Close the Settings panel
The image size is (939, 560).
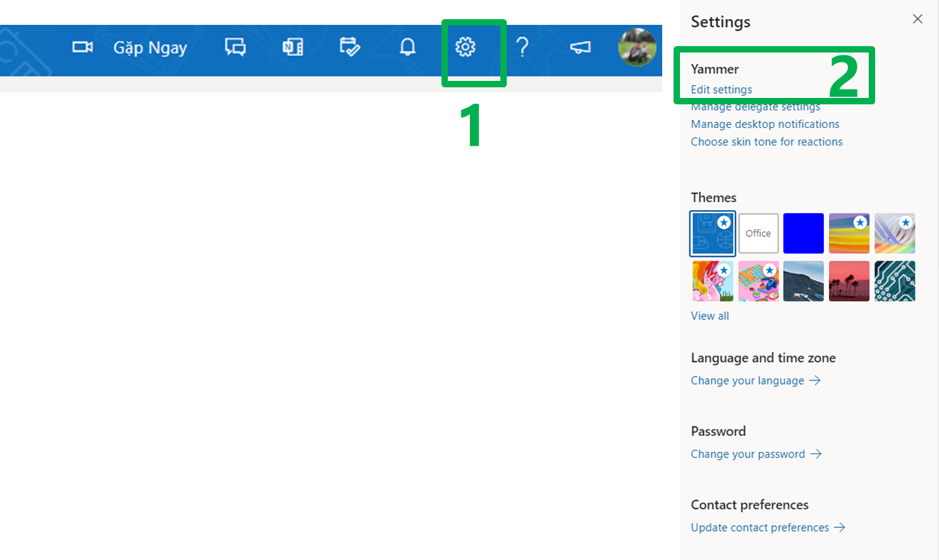click(918, 19)
